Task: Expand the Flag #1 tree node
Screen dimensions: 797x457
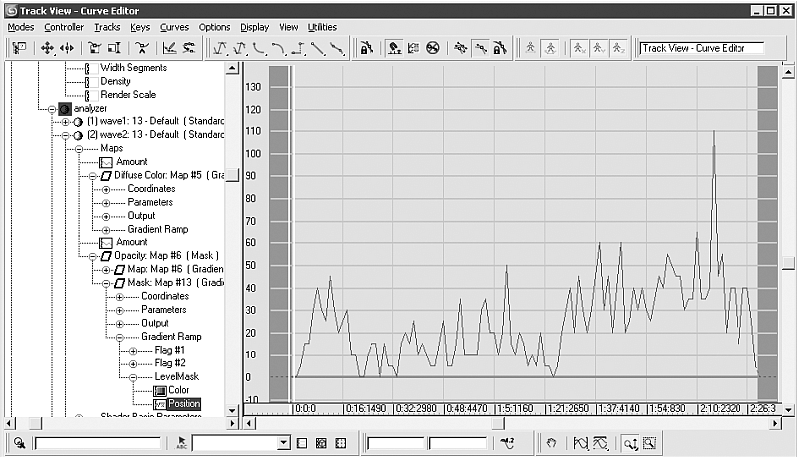Action: click(133, 351)
